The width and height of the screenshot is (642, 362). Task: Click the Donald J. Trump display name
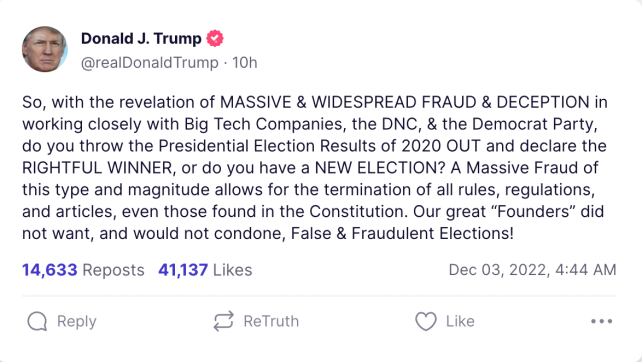click(x=141, y=38)
